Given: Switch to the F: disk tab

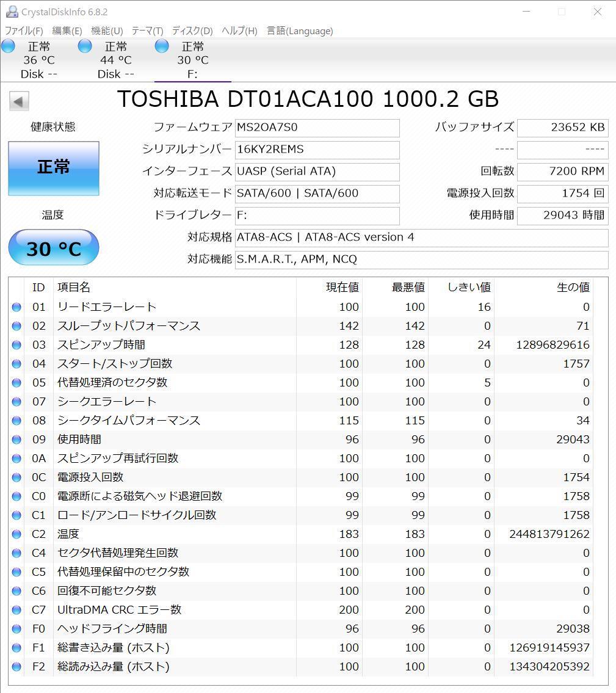Looking at the screenshot, I should [193, 60].
